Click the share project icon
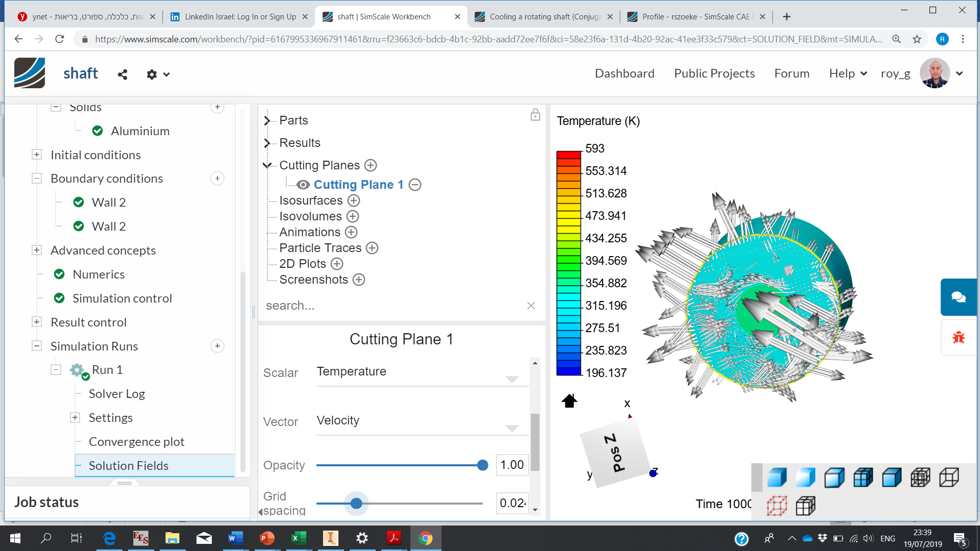This screenshot has height=551, width=980. tap(122, 74)
